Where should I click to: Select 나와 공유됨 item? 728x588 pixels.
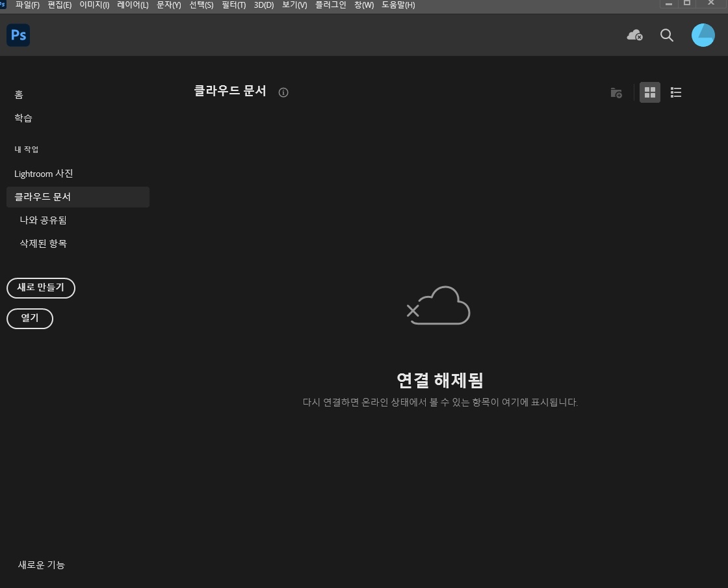(44, 220)
